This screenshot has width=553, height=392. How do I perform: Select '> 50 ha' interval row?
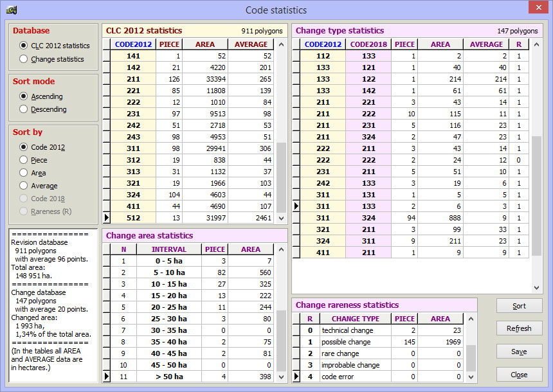(x=169, y=377)
